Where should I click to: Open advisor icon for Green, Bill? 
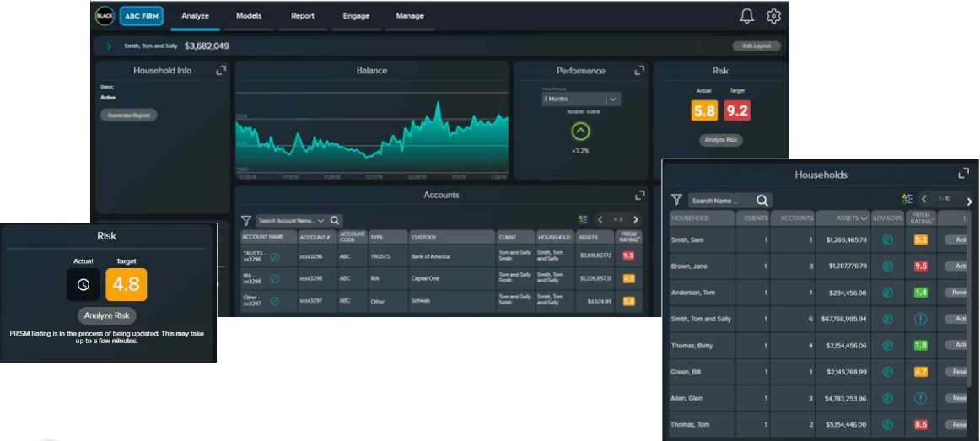click(887, 372)
